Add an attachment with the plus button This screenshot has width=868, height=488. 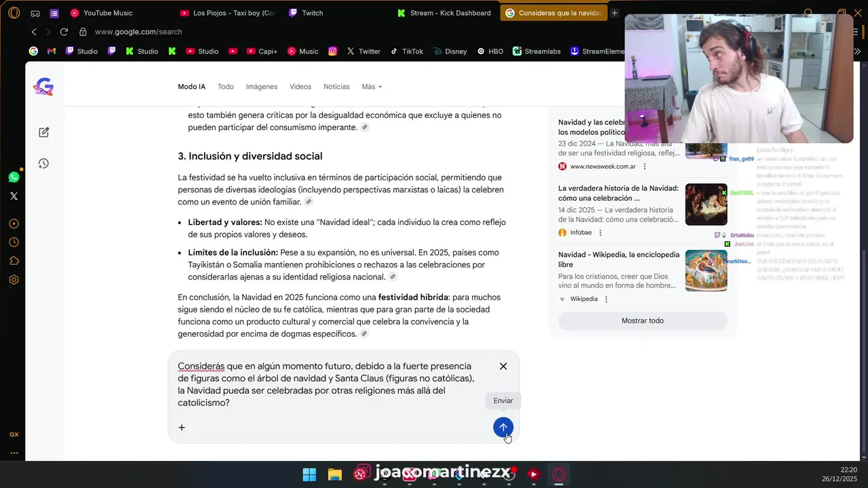point(182,428)
